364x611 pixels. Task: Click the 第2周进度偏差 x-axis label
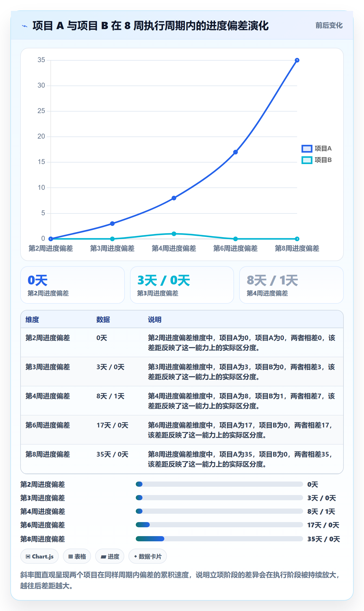(51, 248)
